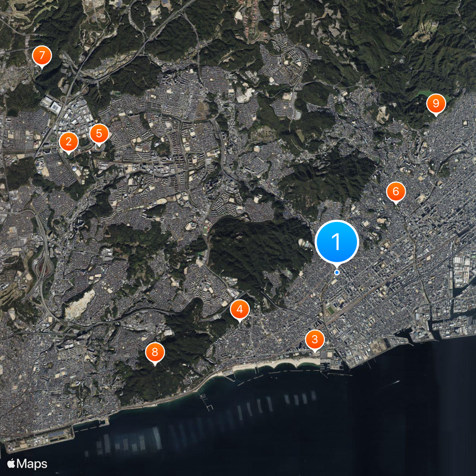
Task: Open orange map pin number 9
Action: pos(436,104)
